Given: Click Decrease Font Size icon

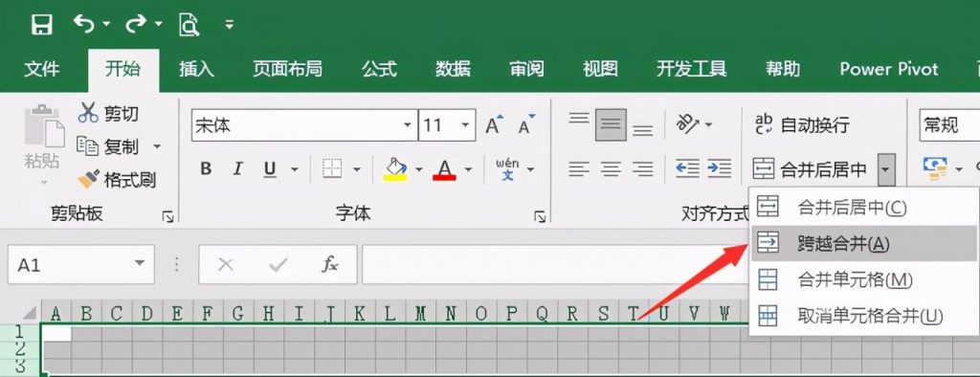Looking at the screenshot, I should (x=526, y=125).
